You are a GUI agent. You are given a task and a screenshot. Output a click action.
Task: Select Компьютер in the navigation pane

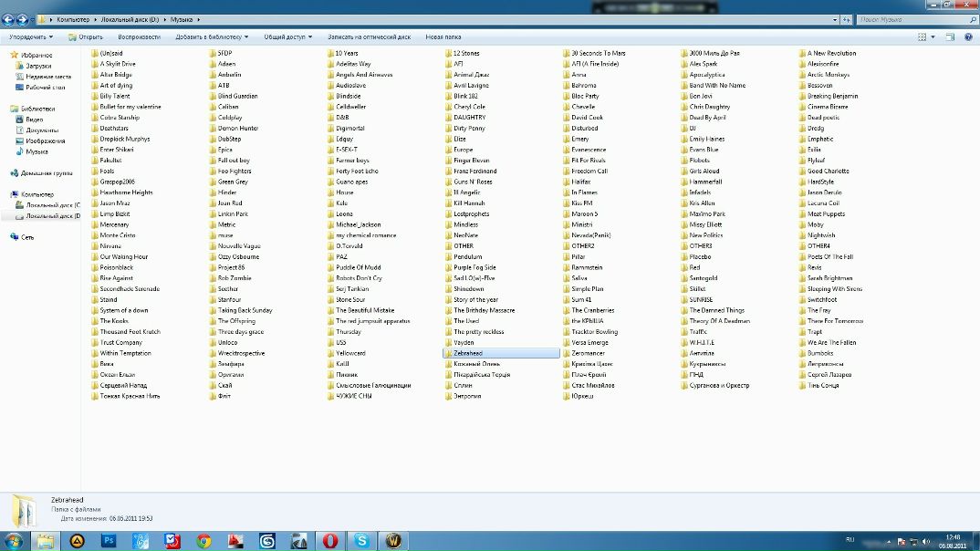[x=32, y=194]
